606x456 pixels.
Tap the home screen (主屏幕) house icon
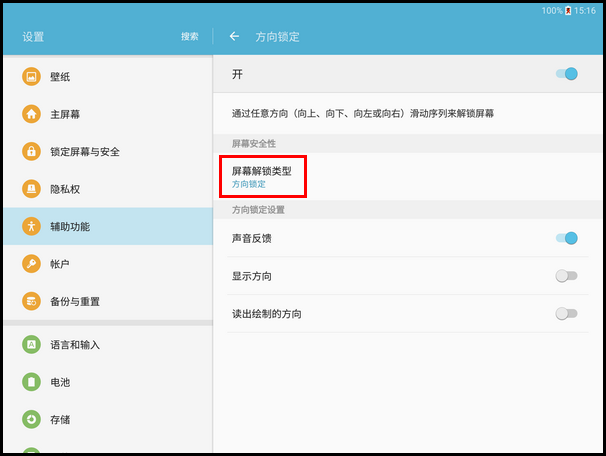click(31, 114)
